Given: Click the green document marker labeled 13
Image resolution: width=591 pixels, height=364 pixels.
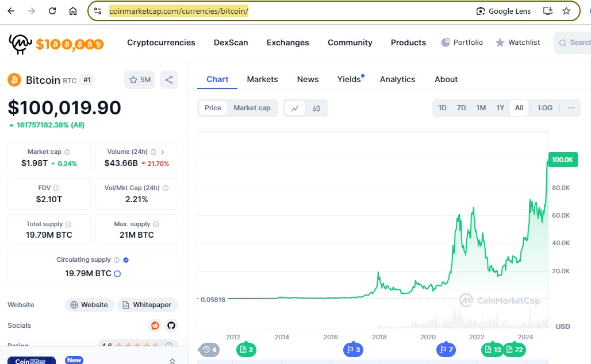Looking at the screenshot, I should point(493,350).
